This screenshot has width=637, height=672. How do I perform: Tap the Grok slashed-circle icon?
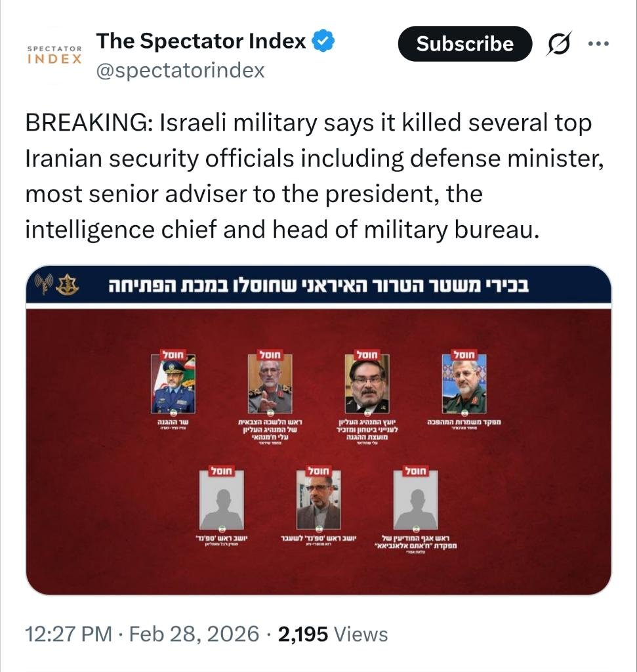tap(560, 44)
